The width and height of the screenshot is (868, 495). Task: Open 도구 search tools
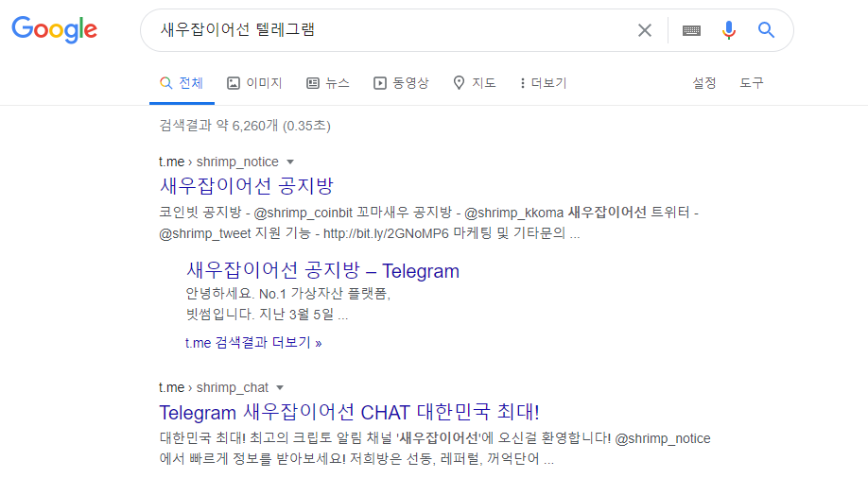click(x=752, y=83)
